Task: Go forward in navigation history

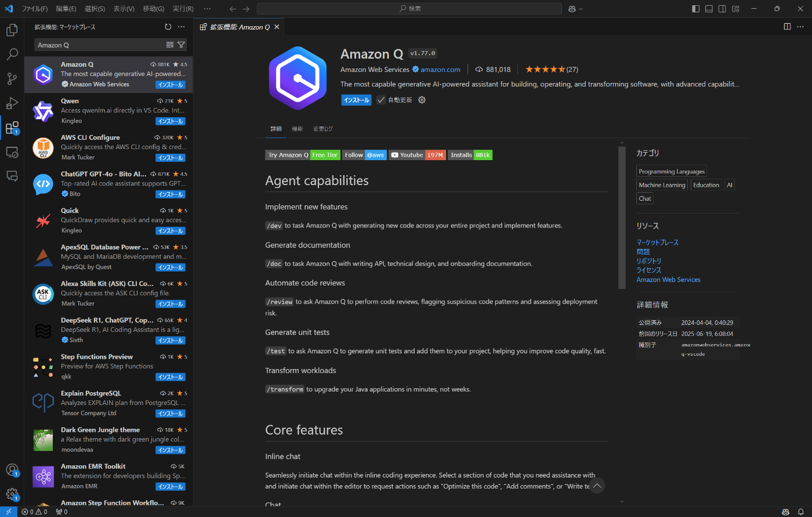Action: coord(246,9)
